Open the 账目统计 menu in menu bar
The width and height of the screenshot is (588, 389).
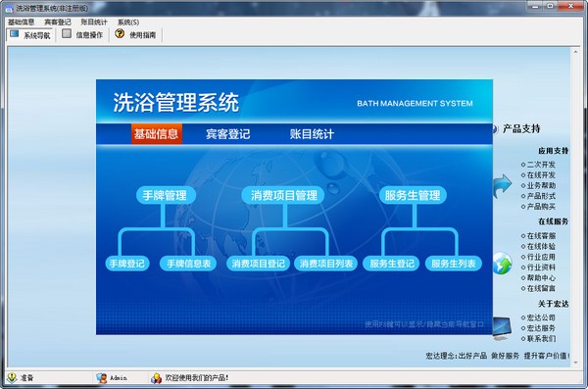[x=94, y=23]
